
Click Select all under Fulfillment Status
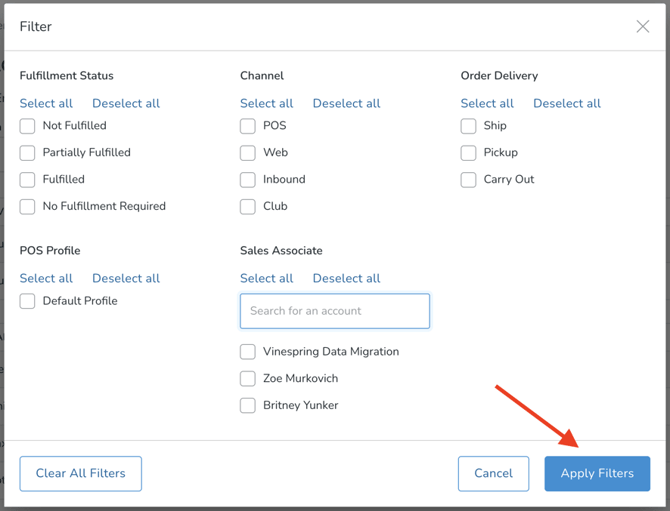click(46, 103)
